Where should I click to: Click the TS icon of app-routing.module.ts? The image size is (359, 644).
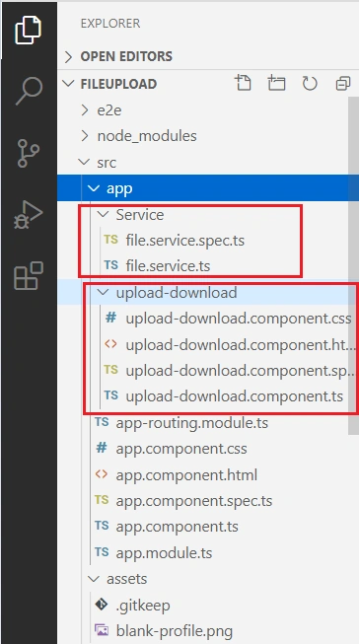pyautogui.click(x=102, y=422)
